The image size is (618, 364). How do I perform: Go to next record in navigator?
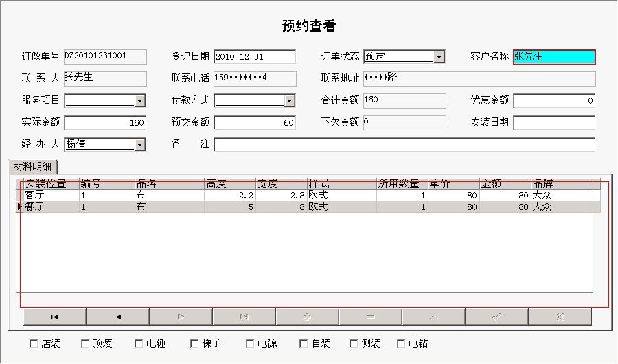pyautogui.click(x=181, y=317)
